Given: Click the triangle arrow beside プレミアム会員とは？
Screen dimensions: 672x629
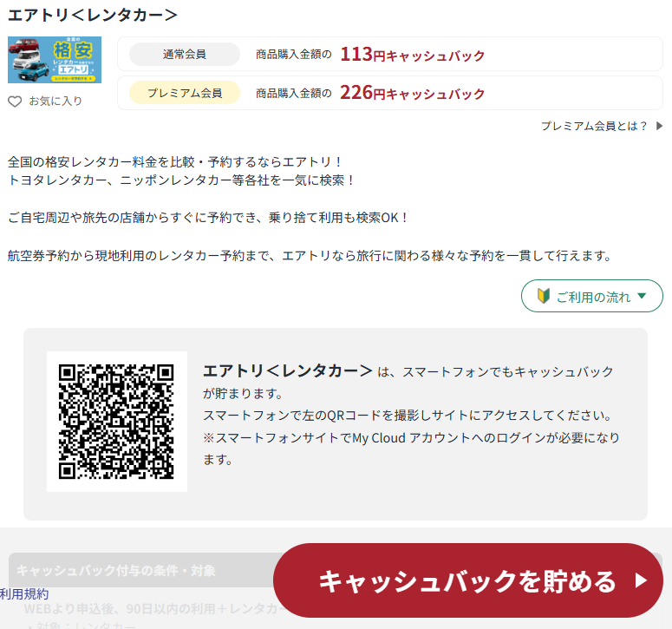Looking at the screenshot, I should click(x=659, y=126).
